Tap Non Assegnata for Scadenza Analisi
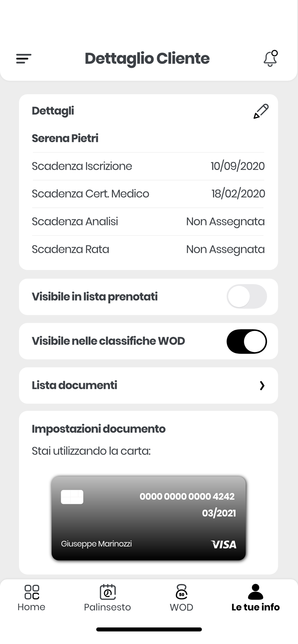 tap(225, 222)
